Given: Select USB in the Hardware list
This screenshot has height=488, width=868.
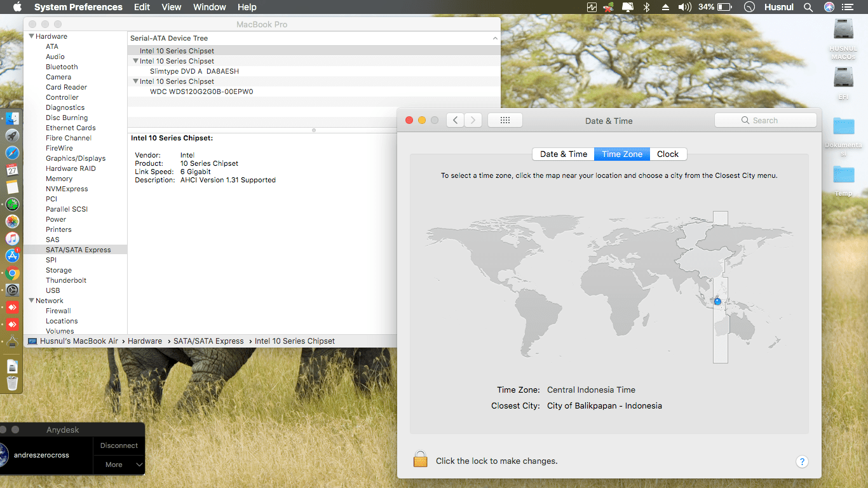Looking at the screenshot, I should coord(53,290).
